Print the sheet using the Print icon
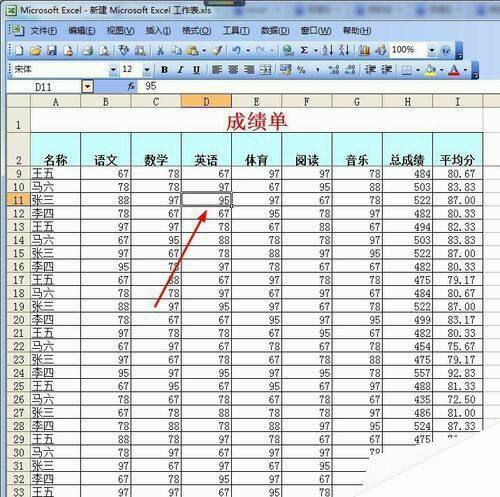The width and height of the screenshot is (500, 497). [x=88, y=50]
